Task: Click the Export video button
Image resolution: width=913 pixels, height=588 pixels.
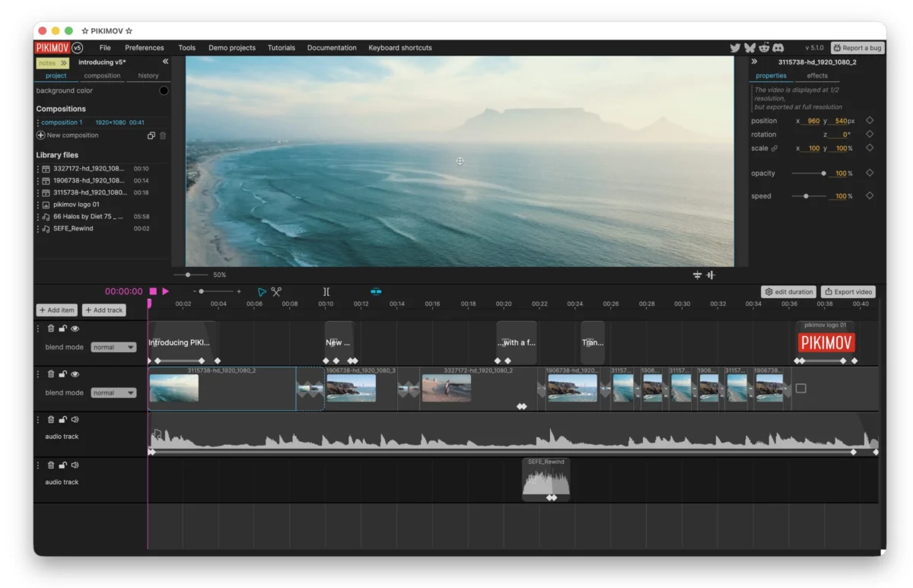Action: [848, 291]
